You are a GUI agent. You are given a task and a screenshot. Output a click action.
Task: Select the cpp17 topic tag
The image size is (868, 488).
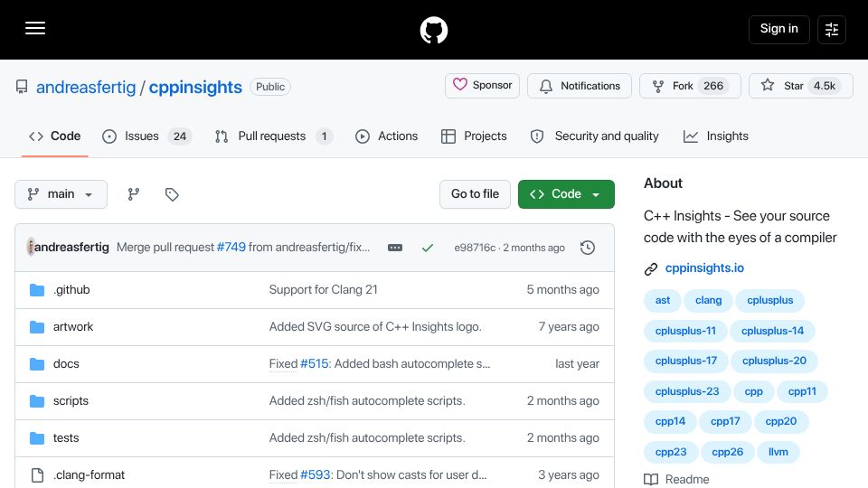[725, 422]
